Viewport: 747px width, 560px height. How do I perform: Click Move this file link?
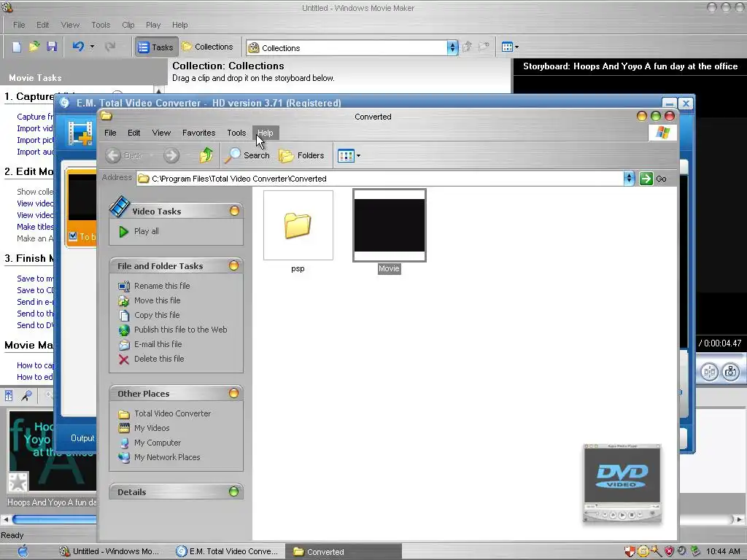(x=158, y=300)
